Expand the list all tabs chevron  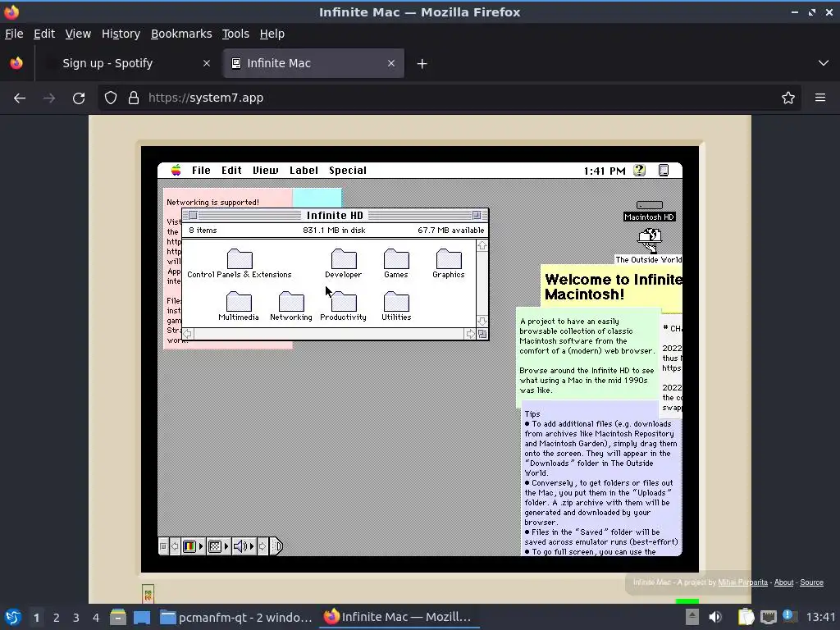click(x=824, y=63)
